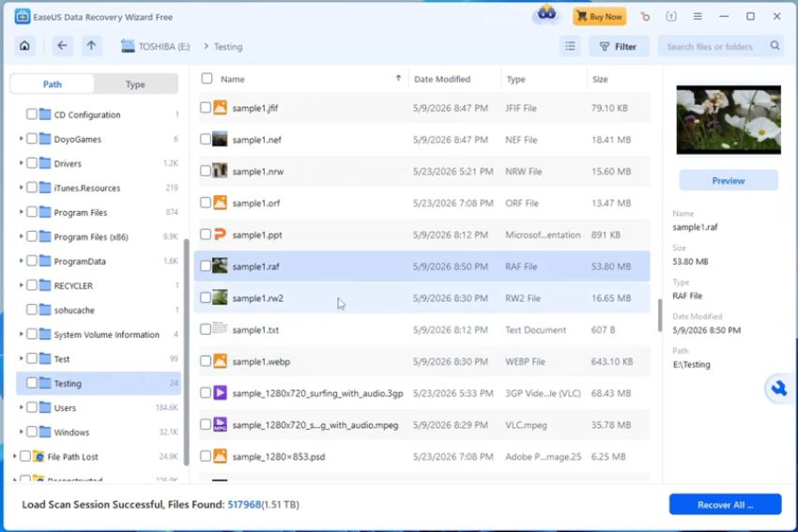Switch to the Type tab
798x532 pixels.
point(135,84)
